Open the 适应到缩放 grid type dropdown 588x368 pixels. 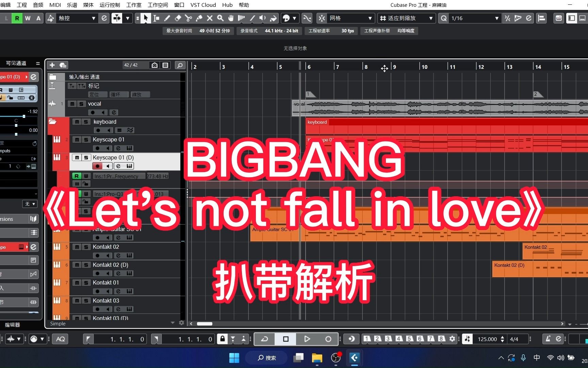(x=407, y=18)
